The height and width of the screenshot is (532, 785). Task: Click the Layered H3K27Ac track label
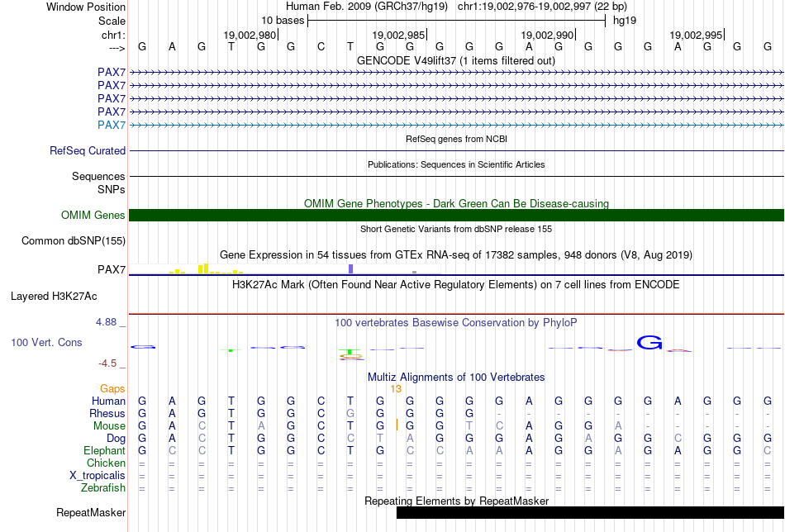pos(54,297)
